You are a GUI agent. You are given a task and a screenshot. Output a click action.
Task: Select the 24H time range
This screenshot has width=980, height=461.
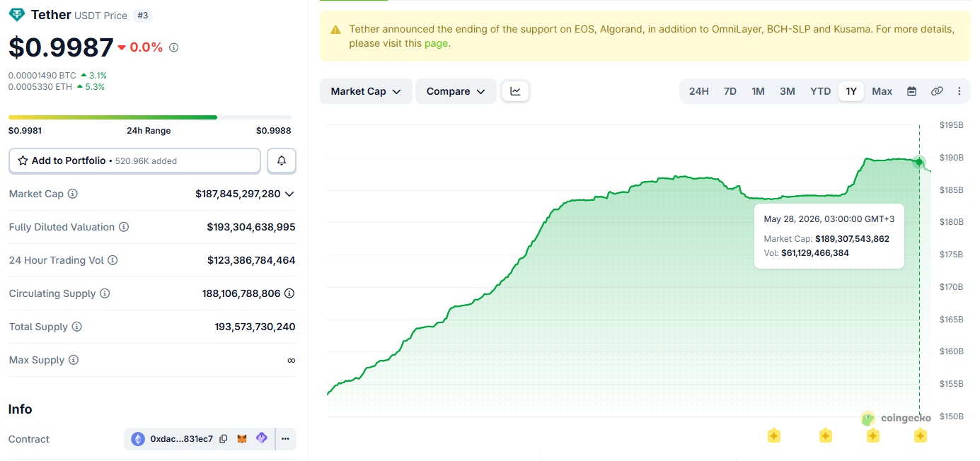[x=698, y=91]
